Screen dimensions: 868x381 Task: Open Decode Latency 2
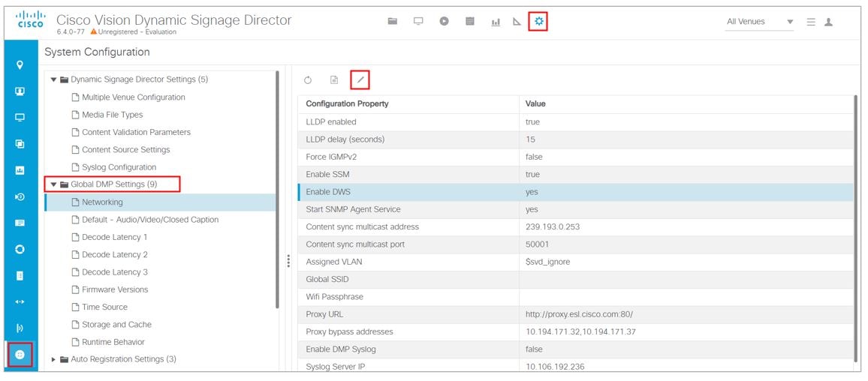click(x=115, y=255)
